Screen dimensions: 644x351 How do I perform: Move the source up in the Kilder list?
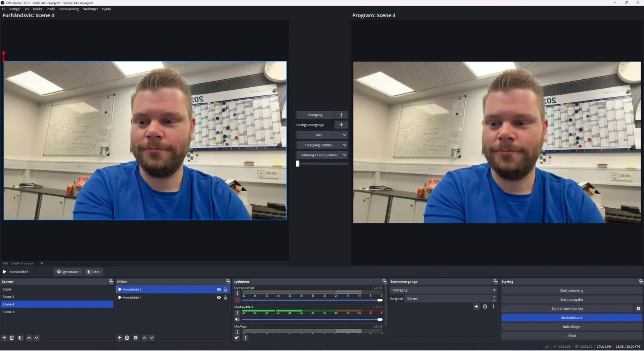(x=144, y=338)
